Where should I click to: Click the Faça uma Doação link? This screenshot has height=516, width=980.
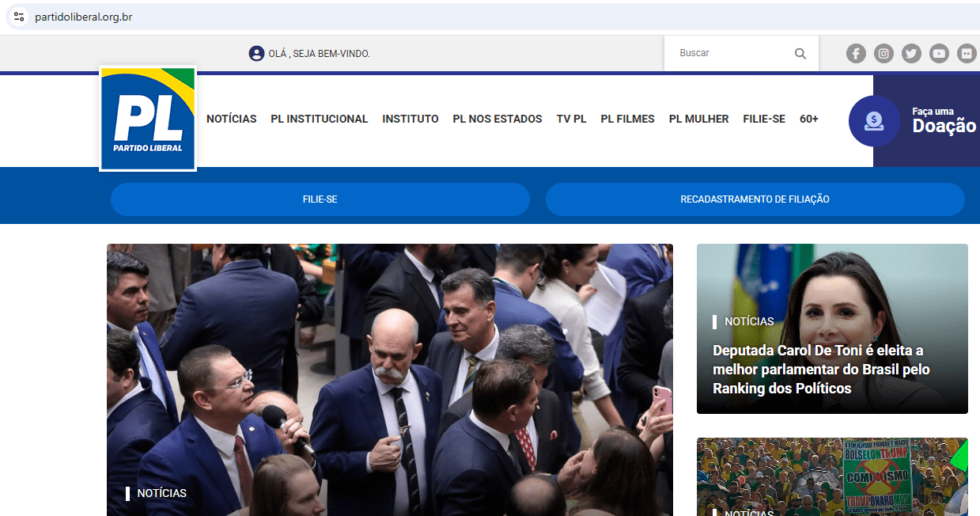pos(944,120)
